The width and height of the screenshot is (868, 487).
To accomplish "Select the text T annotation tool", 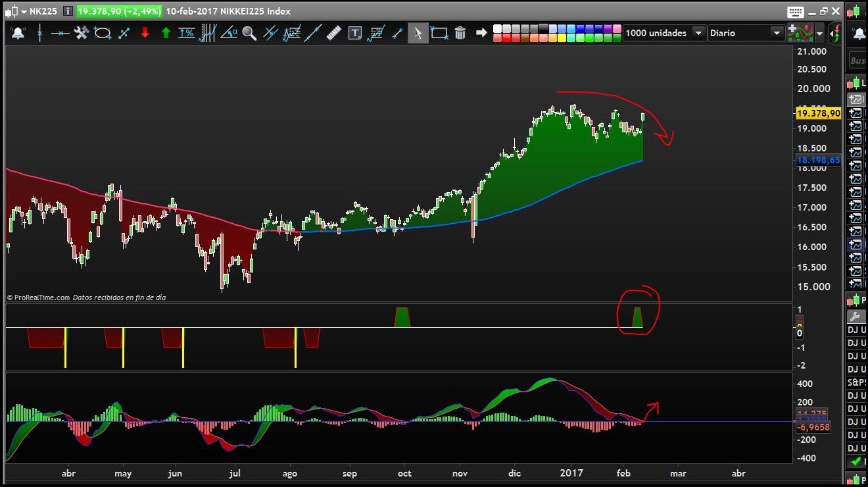I will click(355, 33).
